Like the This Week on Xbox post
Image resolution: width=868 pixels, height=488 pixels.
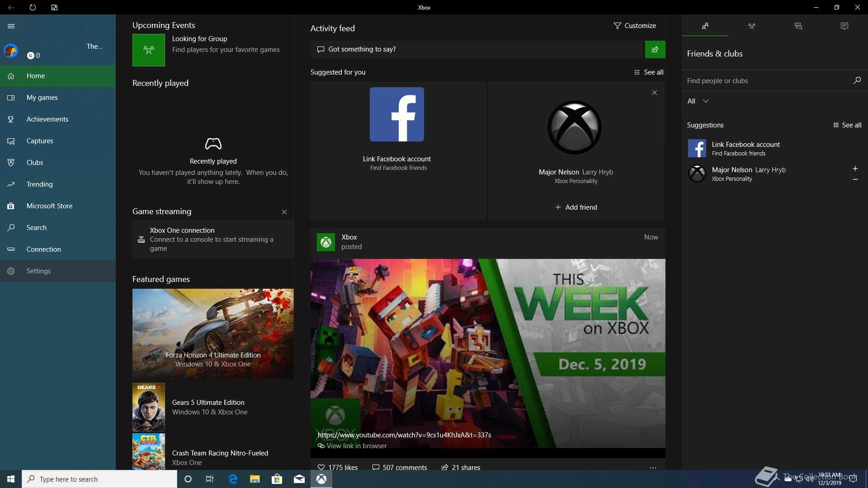pyautogui.click(x=338, y=467)
